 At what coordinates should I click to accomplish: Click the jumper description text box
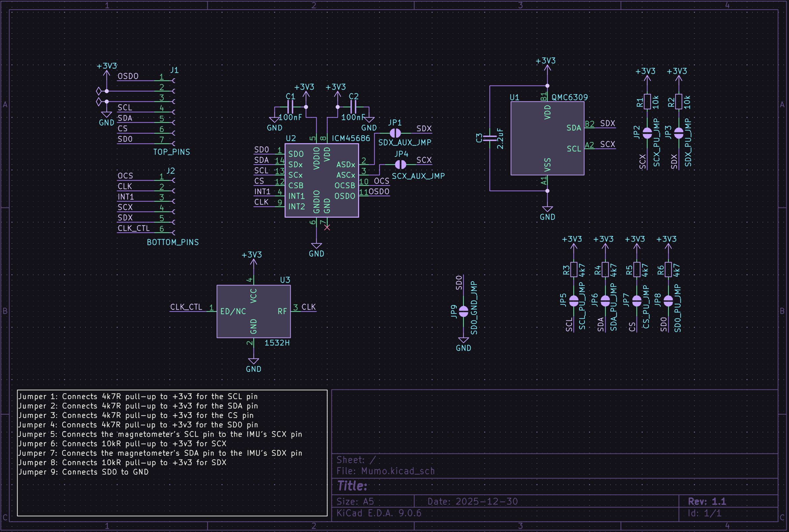coord(172,452)
